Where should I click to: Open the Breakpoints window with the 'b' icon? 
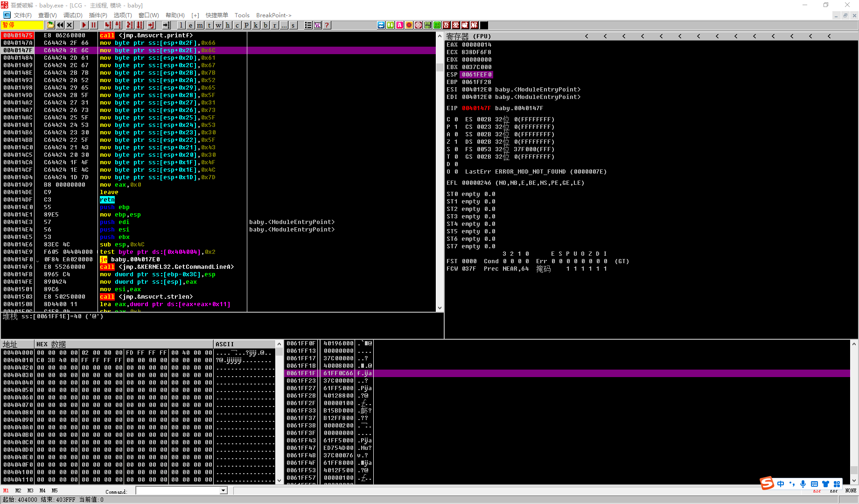click(265, 25)
